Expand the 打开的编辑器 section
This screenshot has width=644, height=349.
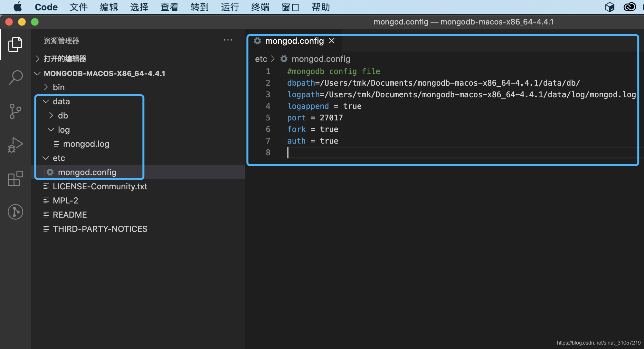pos(65,59)
